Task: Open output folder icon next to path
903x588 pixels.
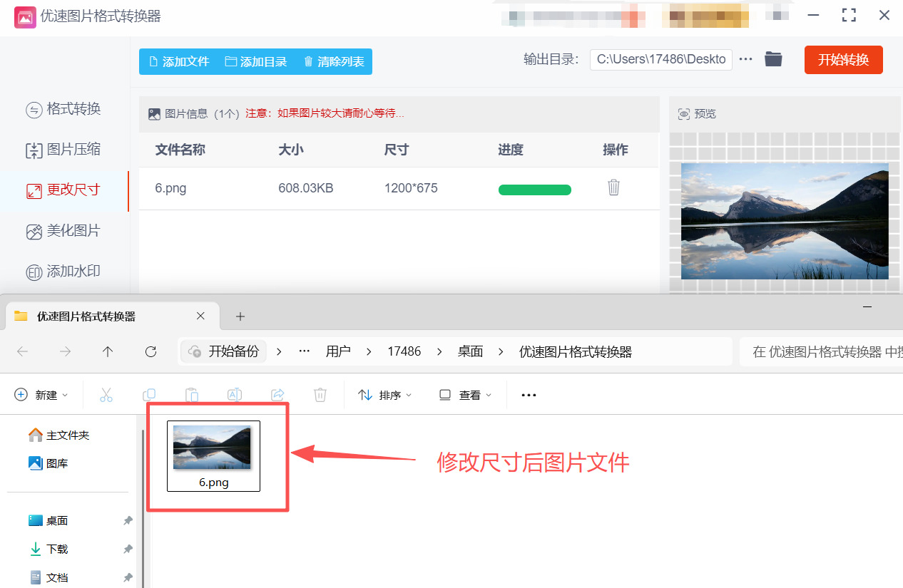Action: [773, 59]
